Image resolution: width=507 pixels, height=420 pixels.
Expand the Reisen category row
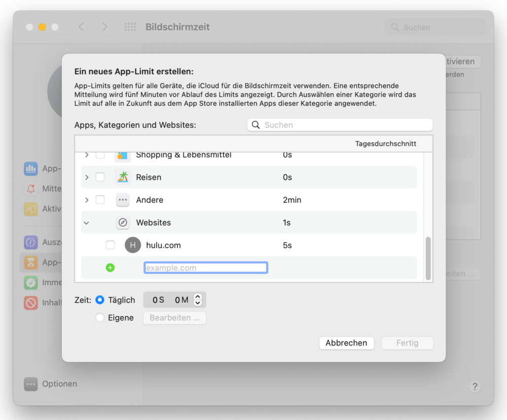(87, 177)
